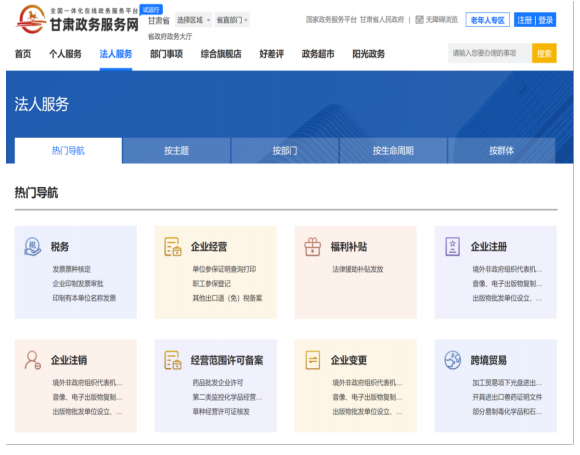Open the 省直部门 dropdown
Image resolution: width=580 pixels, height=455 pixels.
click(x=232, y=20)
